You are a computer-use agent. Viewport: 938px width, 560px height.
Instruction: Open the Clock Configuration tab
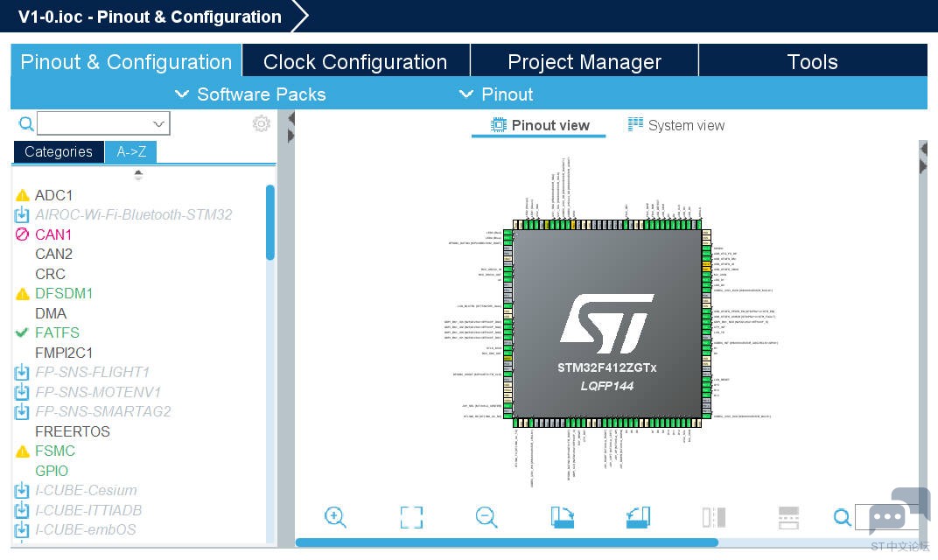355,62
